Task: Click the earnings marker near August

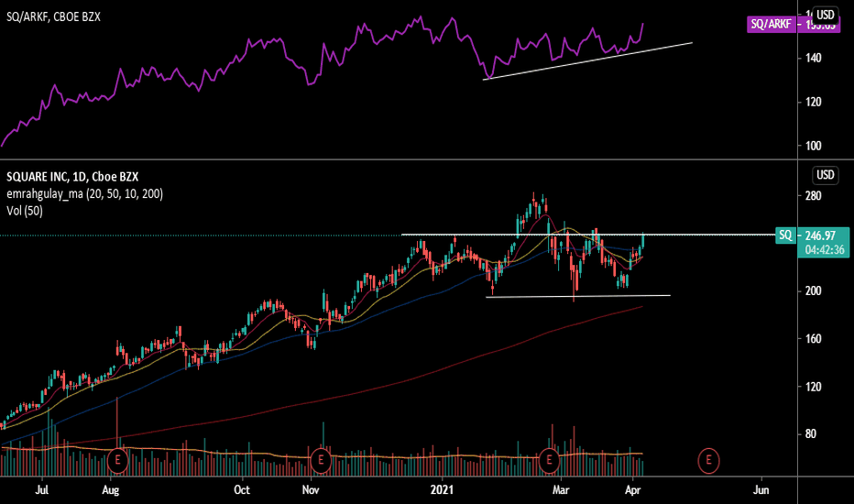Action: pyautogui.click(x=117, y=460)
